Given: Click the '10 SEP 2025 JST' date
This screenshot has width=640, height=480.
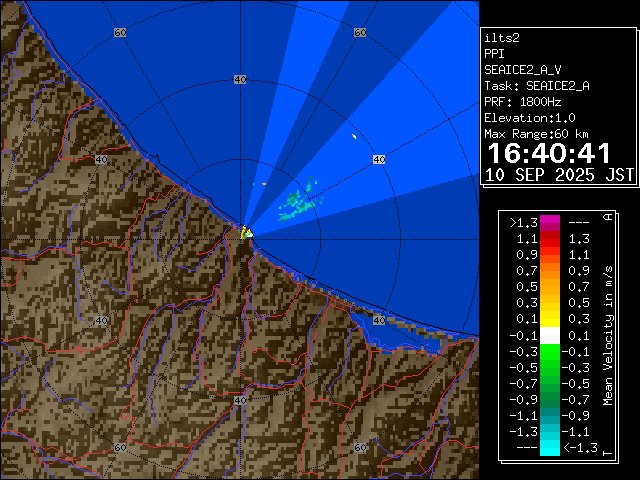Looking at the screenshot, I should tap(558, 174).
